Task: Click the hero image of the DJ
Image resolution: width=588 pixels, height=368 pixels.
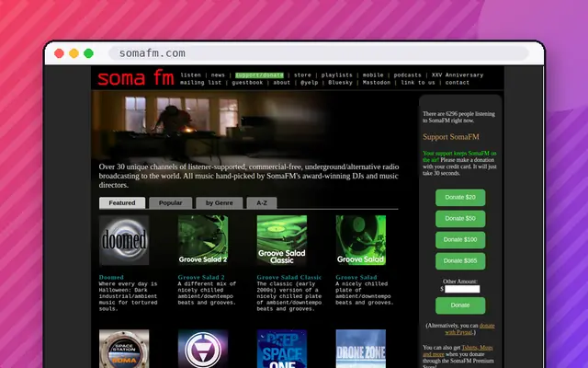Action: [210, 126]
